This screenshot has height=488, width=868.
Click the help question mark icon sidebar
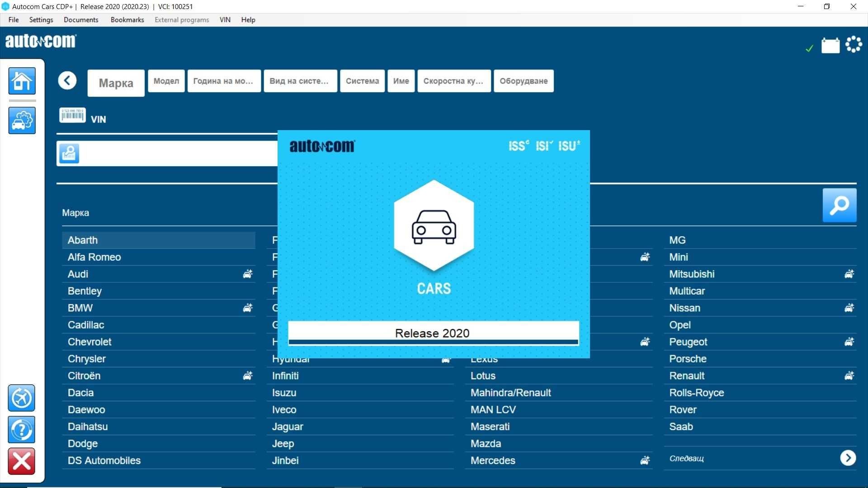pos(21,428)
